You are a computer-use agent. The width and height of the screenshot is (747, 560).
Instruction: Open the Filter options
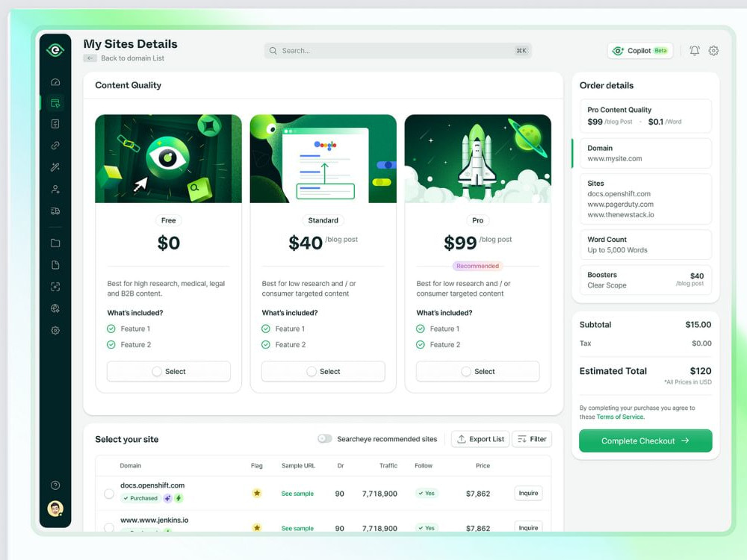pos(532,439)
